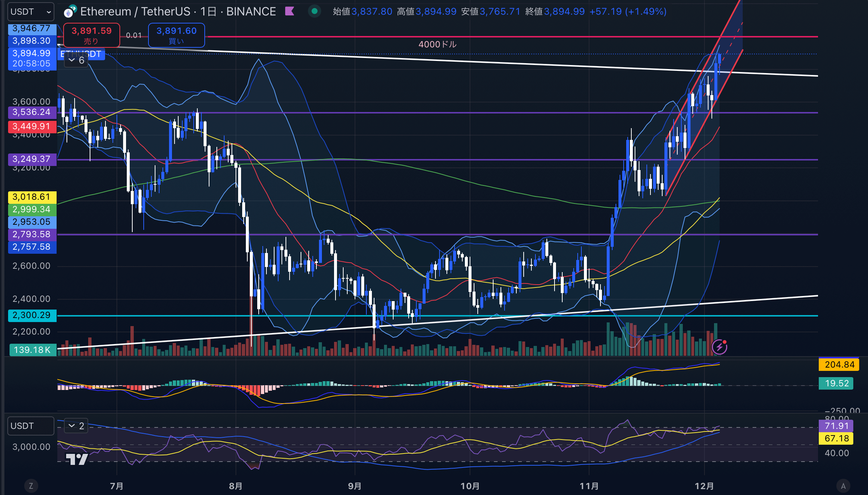The height and width of the screenshot is (495, 868).
Task: Click the TradingView logo watermark
Action: tap(77, 459)
